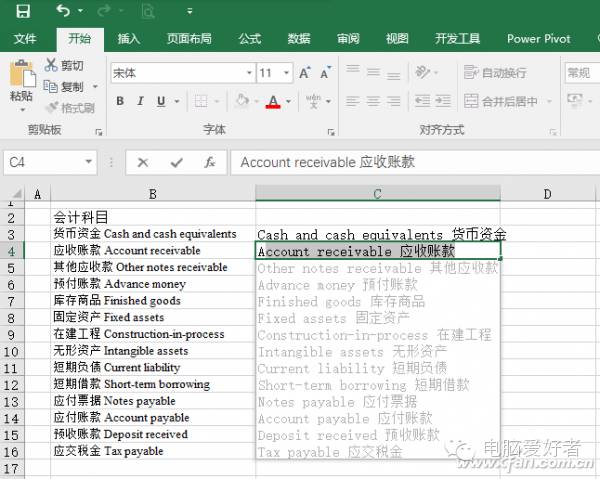Align text right in the cell
Image resolution: width=600 pixels, height=479 pixels.
[393, 101]
